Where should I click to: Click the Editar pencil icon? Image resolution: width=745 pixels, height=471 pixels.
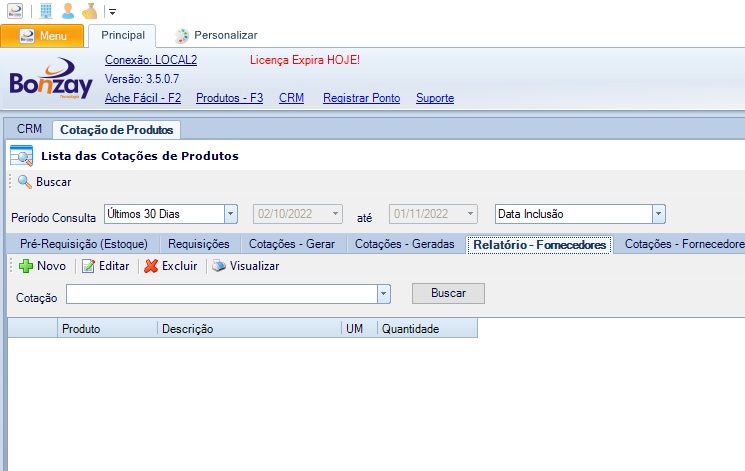click(x=88, y=266)
